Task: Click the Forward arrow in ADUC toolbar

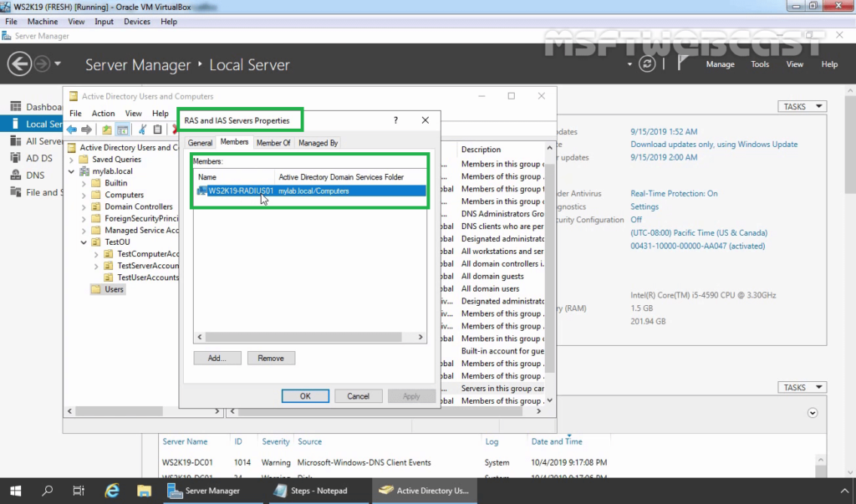Action: pos(86,130)
